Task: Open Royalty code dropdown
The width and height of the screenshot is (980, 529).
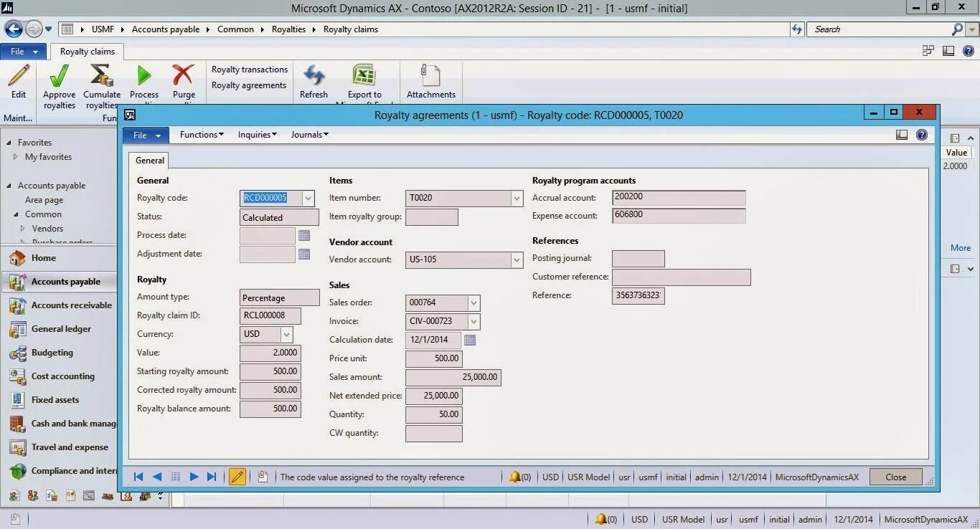Action: coord(308,198)
